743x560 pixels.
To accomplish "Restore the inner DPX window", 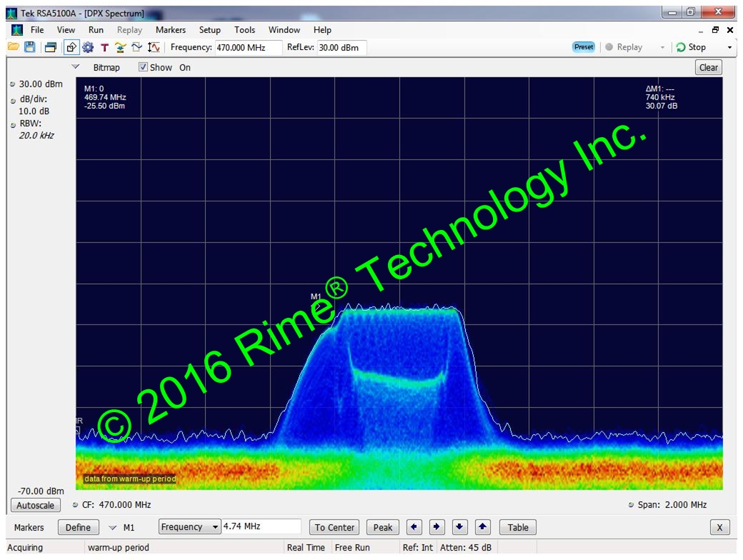I will pyautogui.click(x=716, y=30).
